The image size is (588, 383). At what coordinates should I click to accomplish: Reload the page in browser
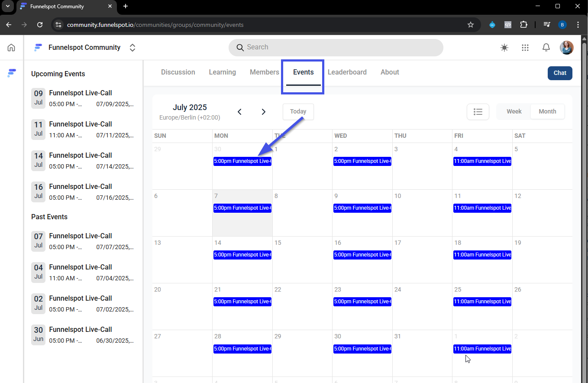point(40,25)
